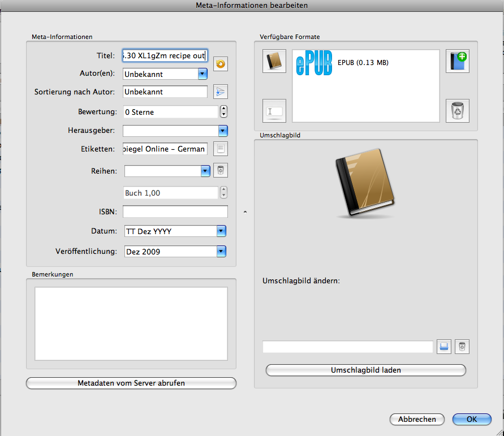The width and height of the screenshot is (504, 436).
Task: Click the set cover from format book icon
Action: click(274, 61)
